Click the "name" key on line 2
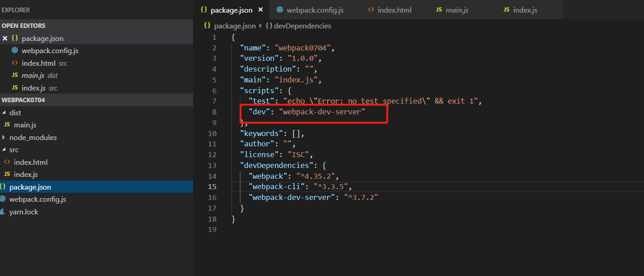 (253, 48)
